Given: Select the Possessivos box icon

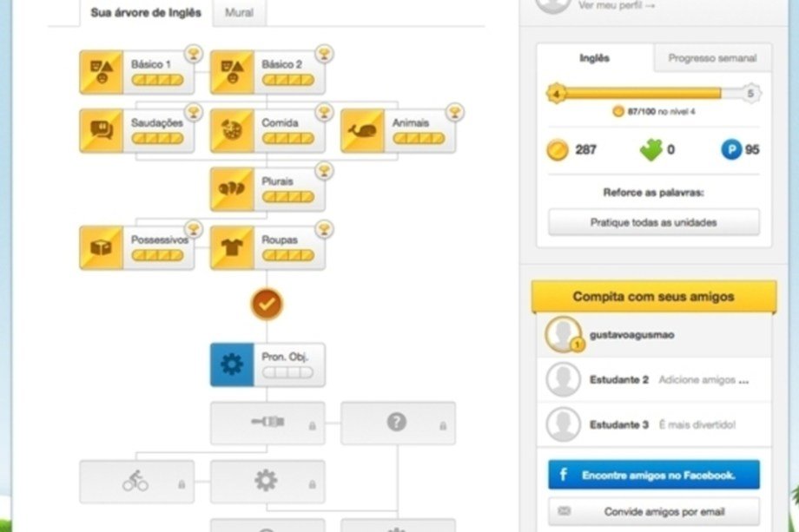Looking at the screenshot, I should (x=102, y=248).
